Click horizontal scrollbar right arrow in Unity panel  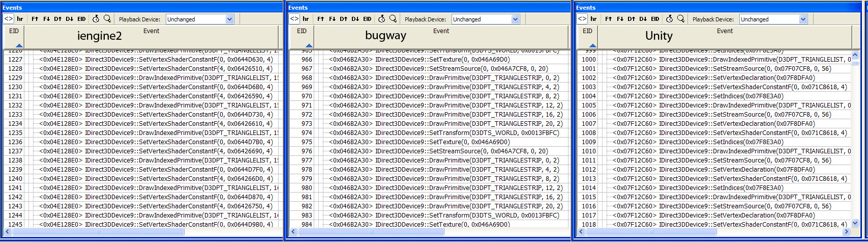(846, 232)
